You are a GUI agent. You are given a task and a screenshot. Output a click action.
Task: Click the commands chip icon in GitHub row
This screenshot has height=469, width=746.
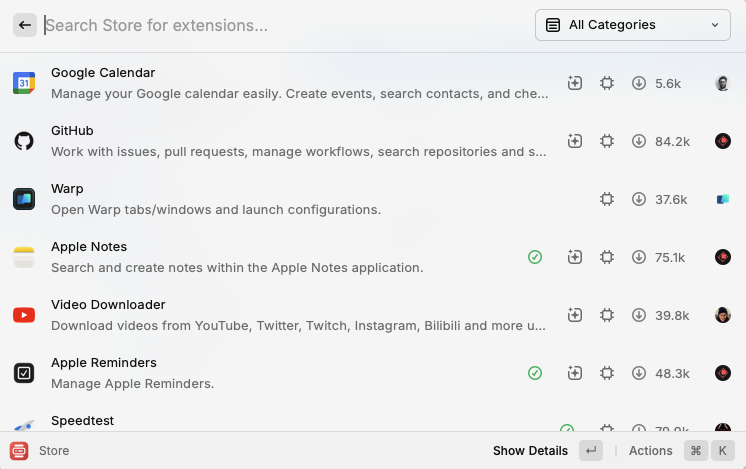[607, 141]
